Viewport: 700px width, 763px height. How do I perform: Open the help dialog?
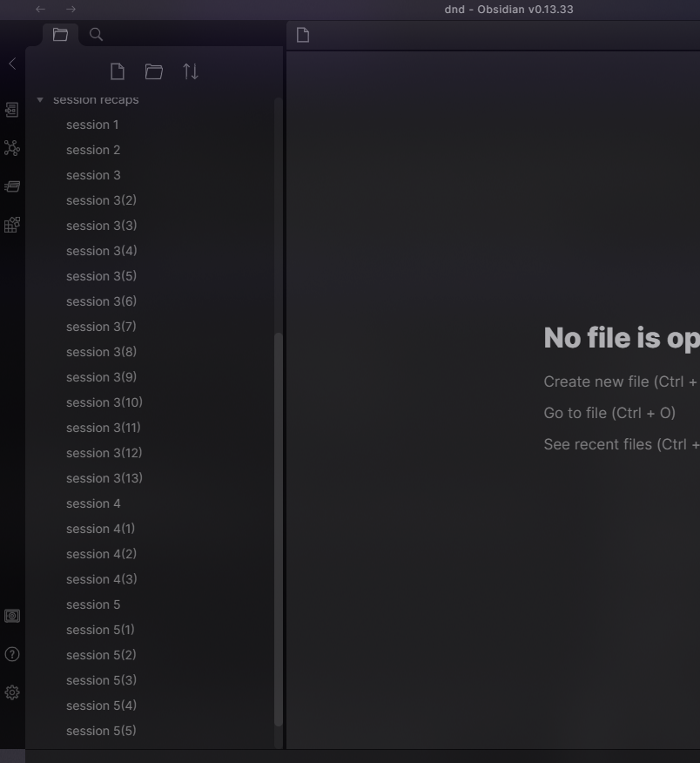pos(11,654)
